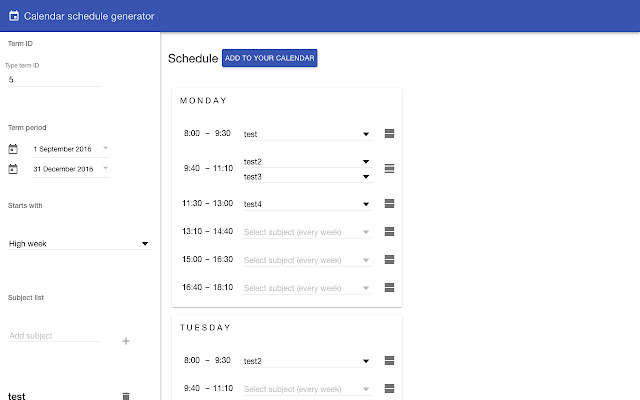Click the menu icon for Monday 13:10 – 14:40
The height and width of the screenshot is (400, 640).
click(x=389, y=231)
